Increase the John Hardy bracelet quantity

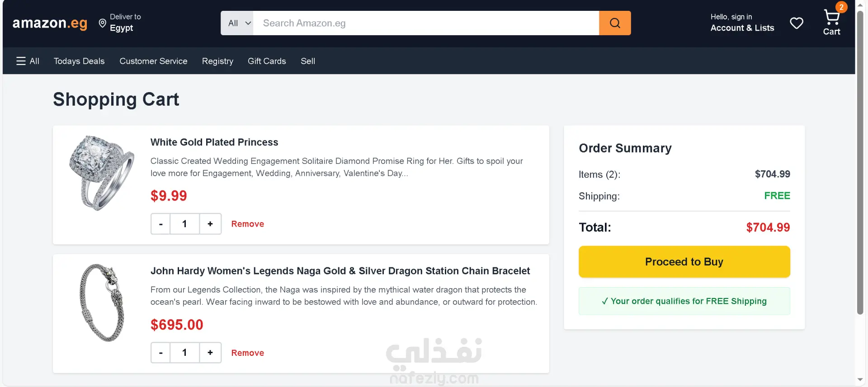(210, 353)
